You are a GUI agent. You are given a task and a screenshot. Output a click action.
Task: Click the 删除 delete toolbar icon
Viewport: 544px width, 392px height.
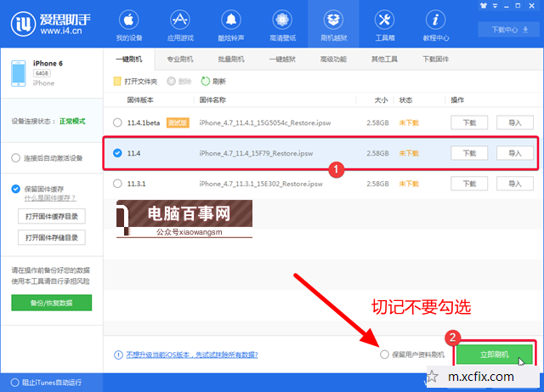[172, 82]
